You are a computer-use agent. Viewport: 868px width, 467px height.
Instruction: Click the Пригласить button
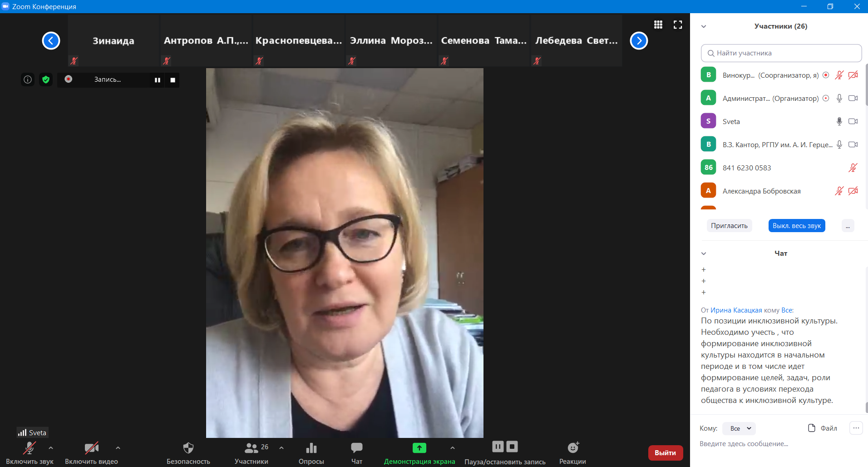(x=729, y=226)
